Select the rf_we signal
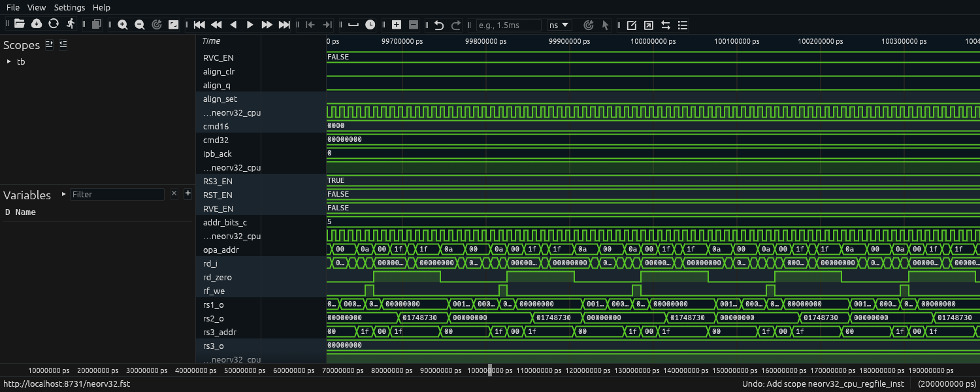Image resolution: width=980 pixels, height=392 pixels. tap(214, 291)
